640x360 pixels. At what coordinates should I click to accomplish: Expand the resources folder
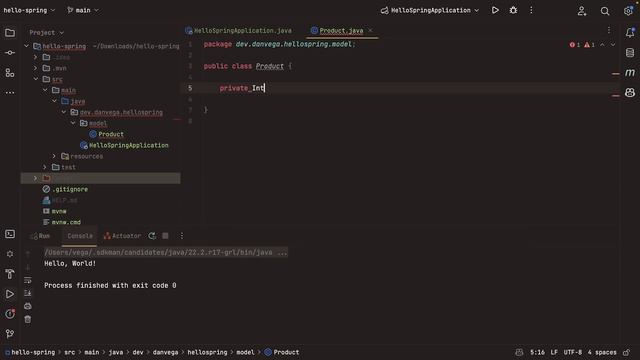pyautogui.click(x=54, y=156)
